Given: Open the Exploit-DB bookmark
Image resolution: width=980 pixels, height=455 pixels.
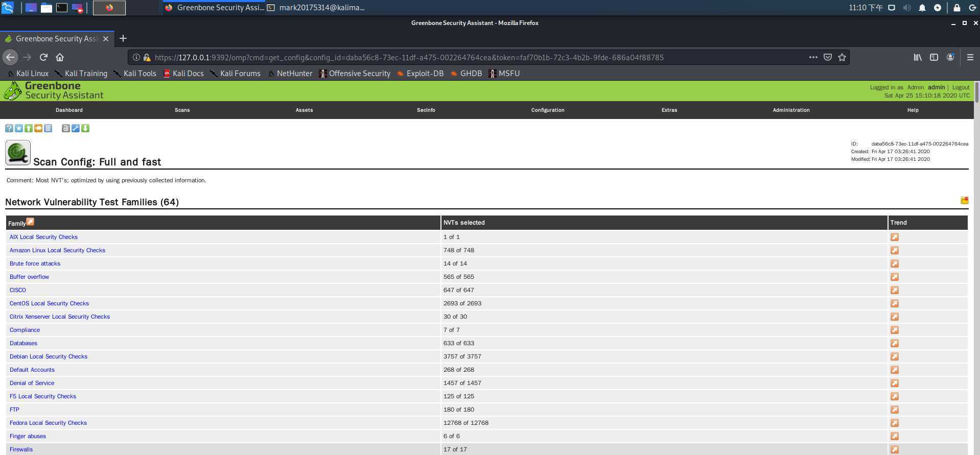Looking at the screenshot, I should pos(420,73).
